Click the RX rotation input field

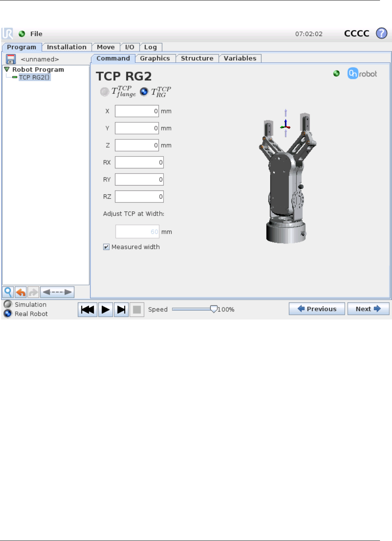point(139,162)
